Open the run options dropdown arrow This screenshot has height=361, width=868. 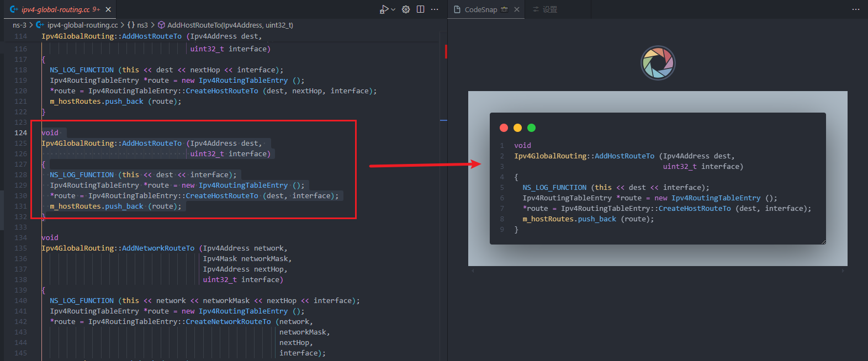393,9
